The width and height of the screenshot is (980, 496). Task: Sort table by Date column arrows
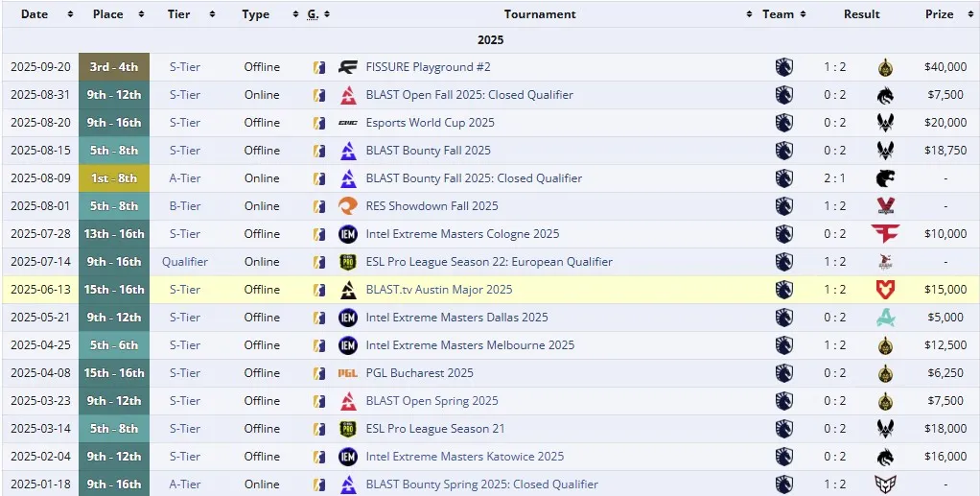[x=70, y=14]
